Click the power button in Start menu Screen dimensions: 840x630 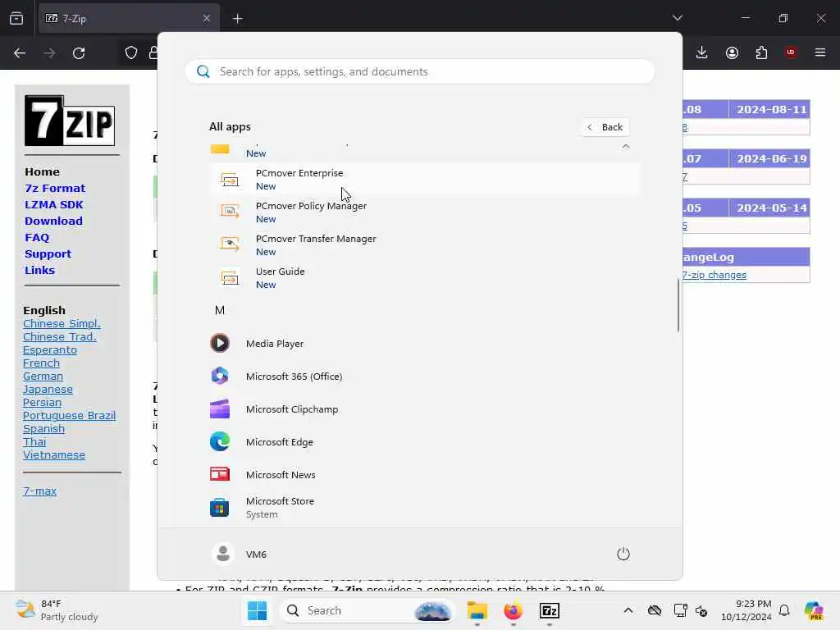[623, 554]
